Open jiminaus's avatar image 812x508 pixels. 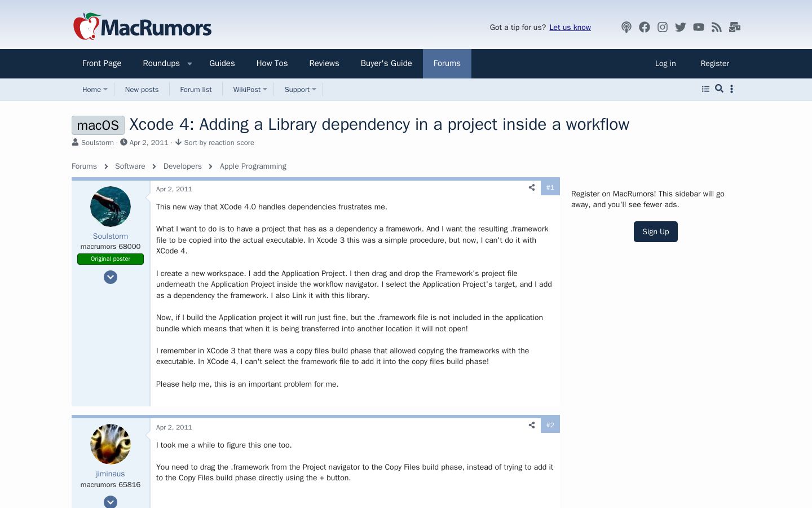pyautogui.click(x=111, y=444)
